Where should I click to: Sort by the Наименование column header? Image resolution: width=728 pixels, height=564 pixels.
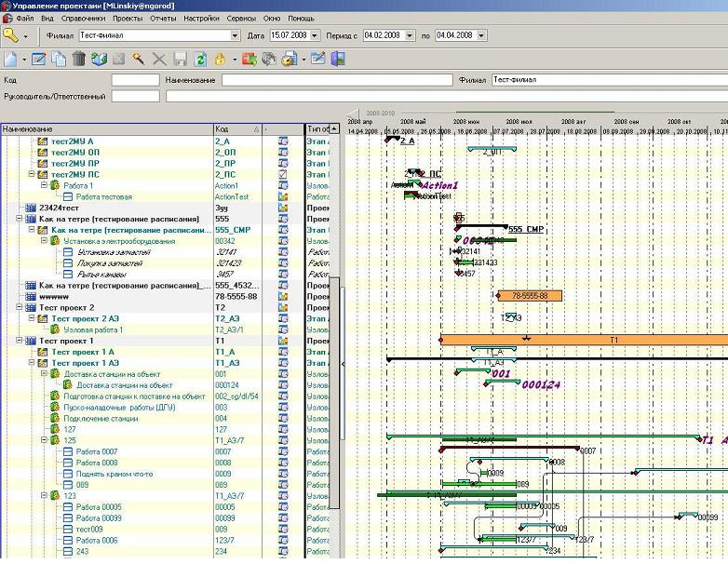coord(107,129)
